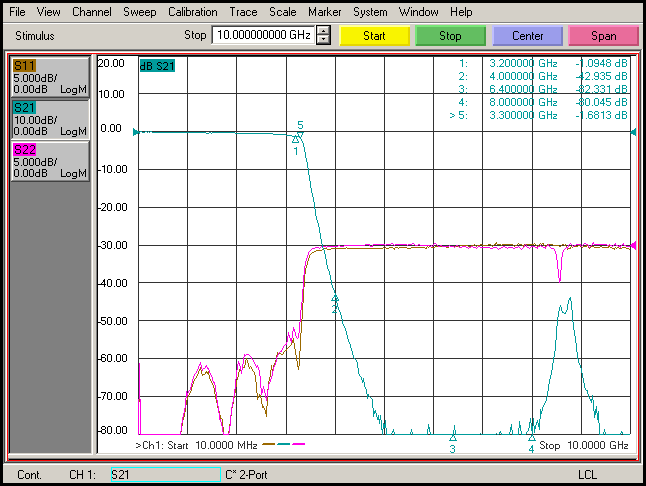The width and height of the screenshot is (646, 486).
Task: Click marker 1 triangle on the S21 trace
Action: (295, 141)
